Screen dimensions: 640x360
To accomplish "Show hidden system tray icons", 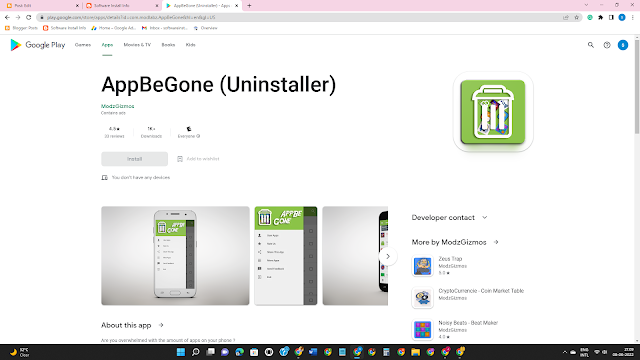I will [565, 352].
